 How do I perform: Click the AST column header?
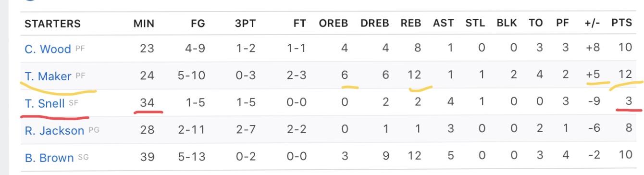click(x=443, y=24)
